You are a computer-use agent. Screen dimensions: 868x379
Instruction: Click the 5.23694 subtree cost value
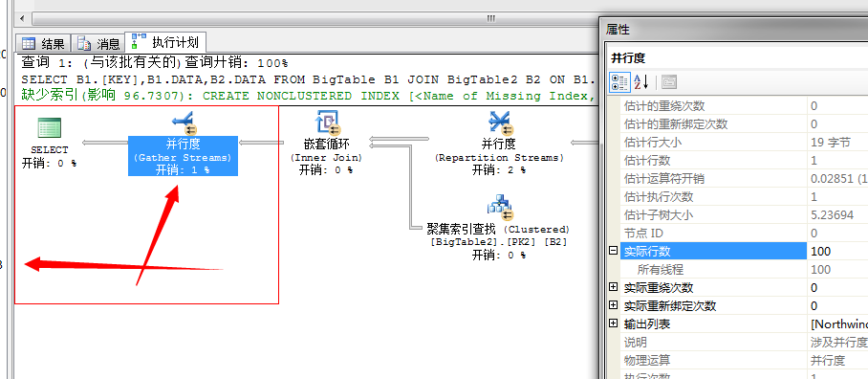(x=837, y=215)
